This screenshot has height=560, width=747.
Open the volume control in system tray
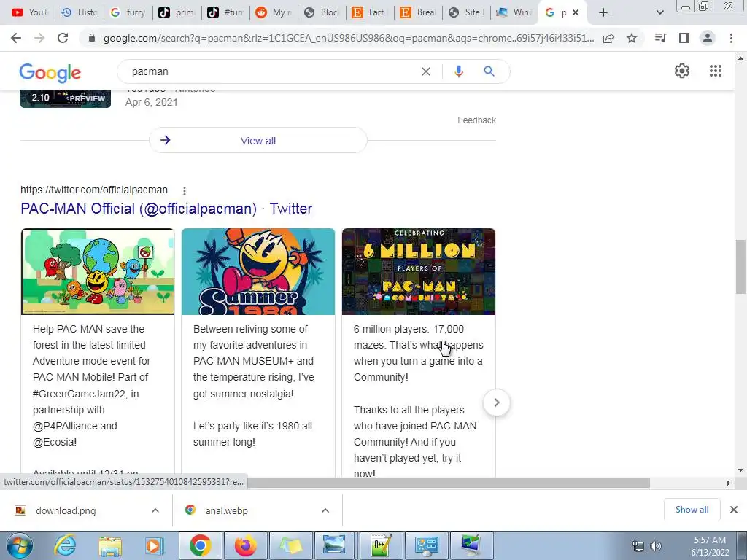pyautogui.click(x=656, y=546)
